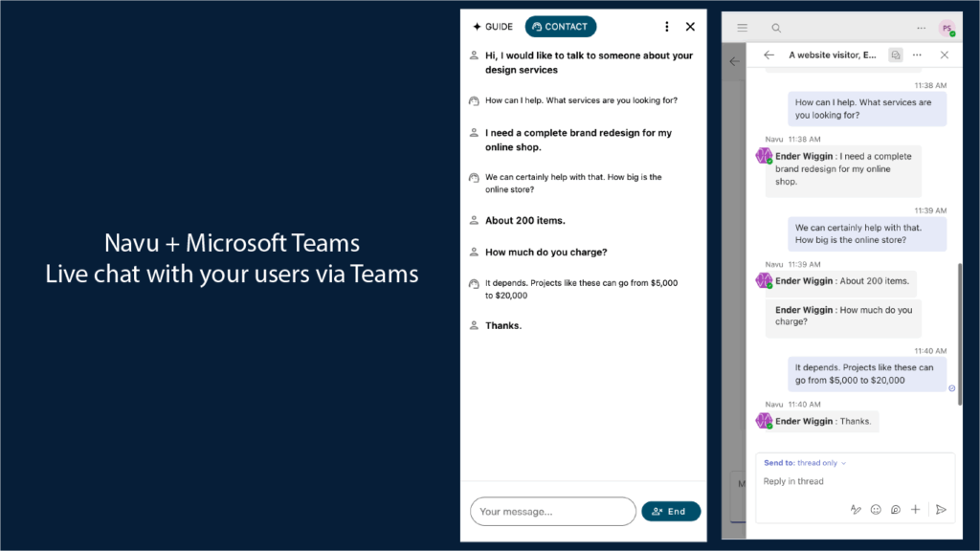980x551 pixels.
Task: Open the PS profile avatar
Action: coord(947,29)
